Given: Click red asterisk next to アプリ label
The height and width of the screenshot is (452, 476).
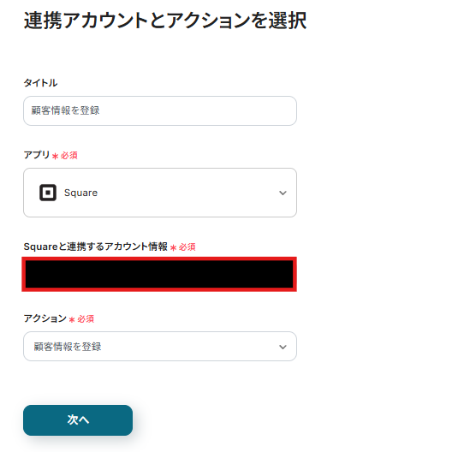Looking at the screenshot, I should pos(55,157).
